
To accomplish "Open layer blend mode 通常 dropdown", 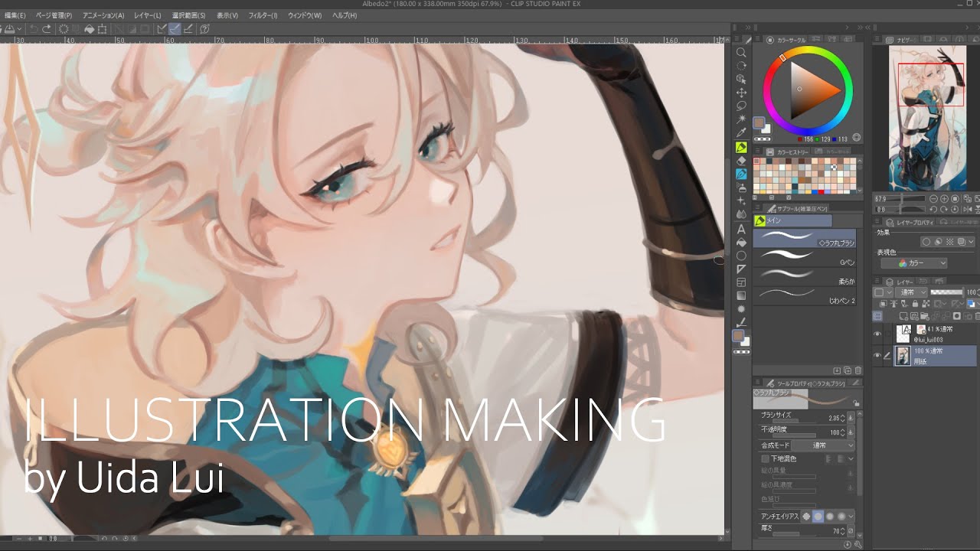I will pos(913,292).
